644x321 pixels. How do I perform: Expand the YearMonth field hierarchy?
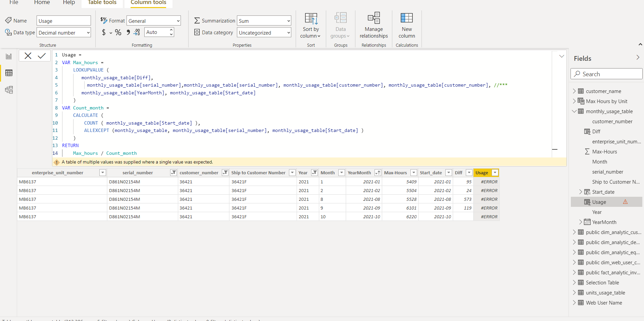[x=581, y=222]
